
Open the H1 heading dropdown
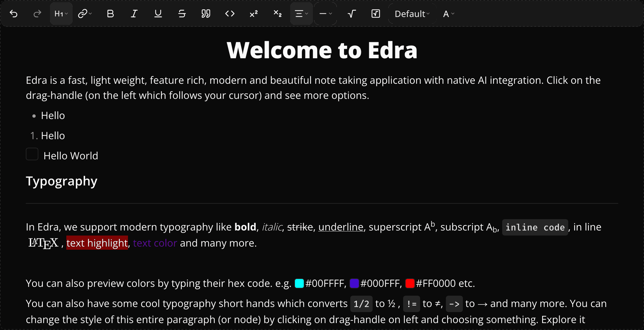click(x=61, y=14)
